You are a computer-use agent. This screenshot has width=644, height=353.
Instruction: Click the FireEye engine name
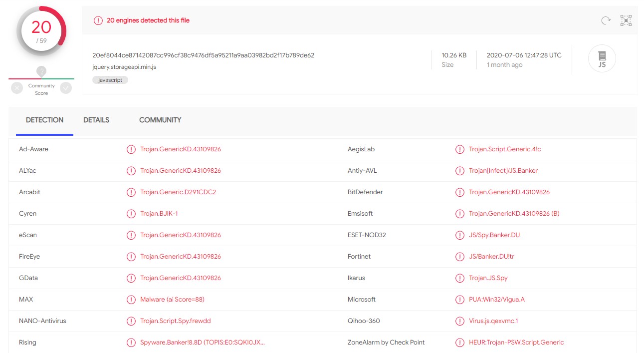[x=29, y=257]
